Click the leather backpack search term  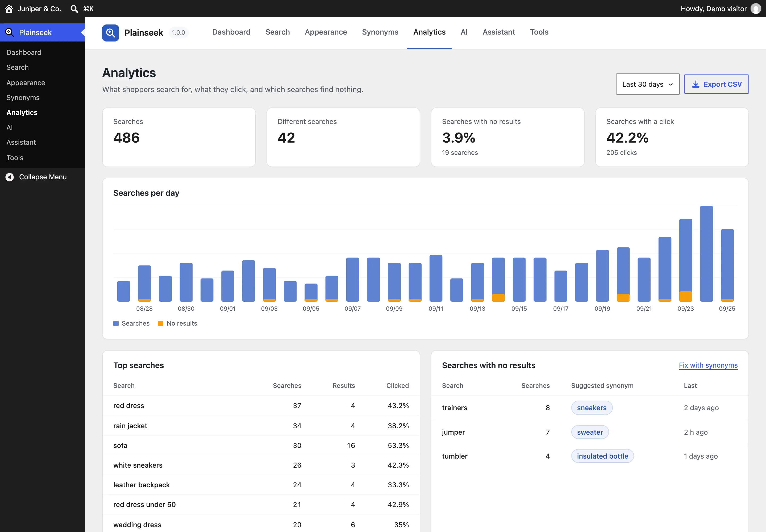(142, 485)
